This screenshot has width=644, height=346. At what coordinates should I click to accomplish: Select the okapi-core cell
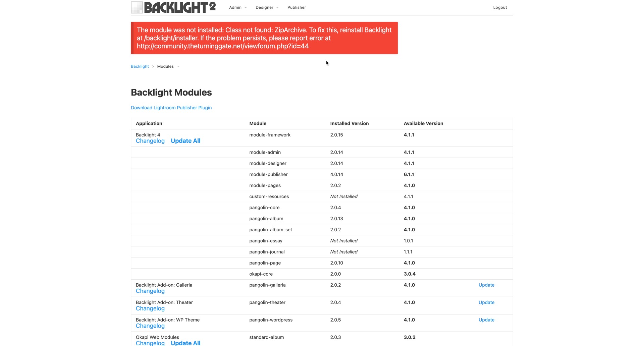point(261,274)
